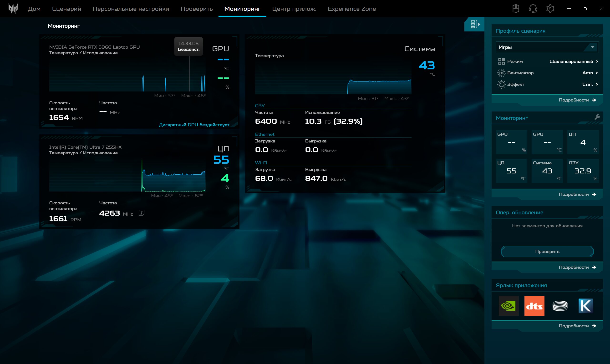610x364 pixels.
Task: Open the headset support icon
Action: (x=533, y=9)
